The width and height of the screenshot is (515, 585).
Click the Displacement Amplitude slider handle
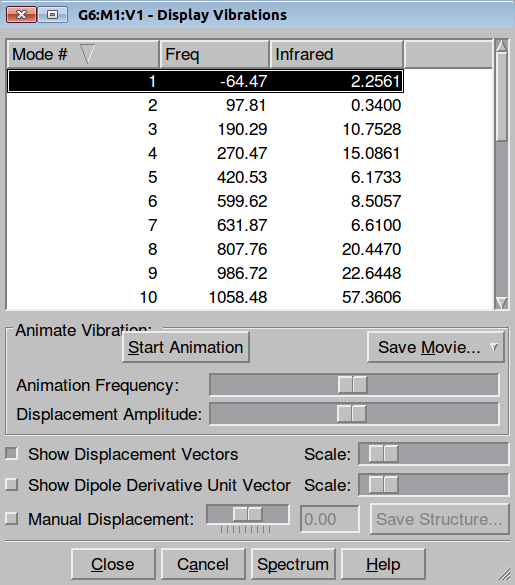tap(352, 414)
